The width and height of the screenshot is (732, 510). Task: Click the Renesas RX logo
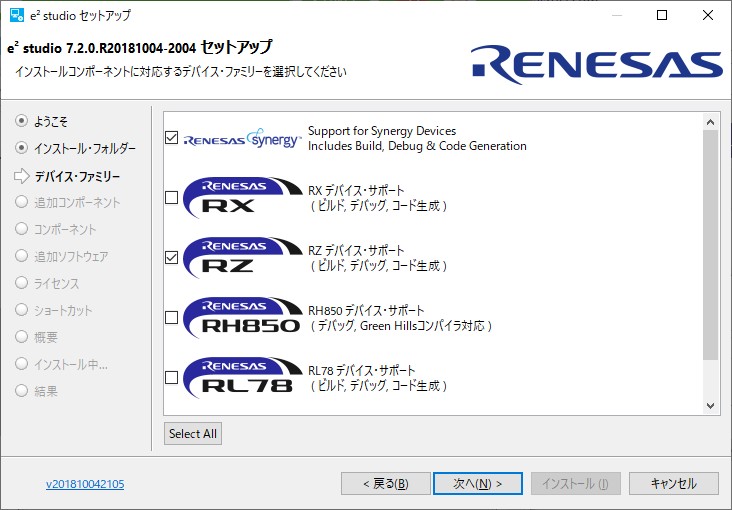click(242, 198)
